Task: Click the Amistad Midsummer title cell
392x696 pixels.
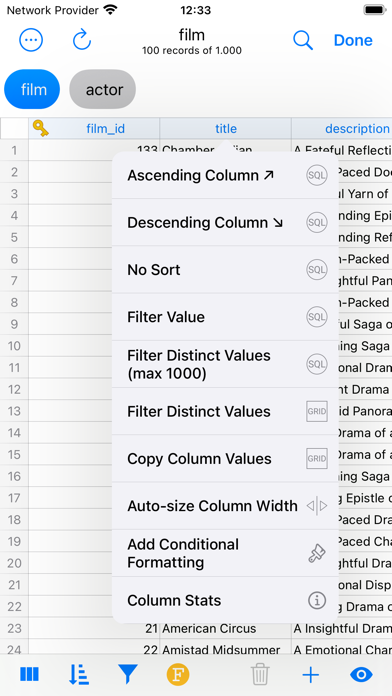Action: click(226, 650)
